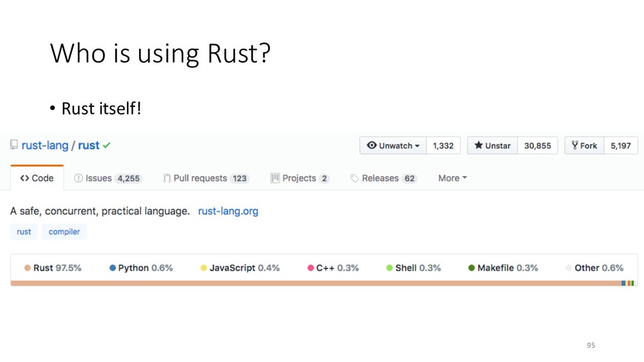This screenshot has height=362, width=644.
Task: Click the compiler topic tag
Action: [64, 231]
